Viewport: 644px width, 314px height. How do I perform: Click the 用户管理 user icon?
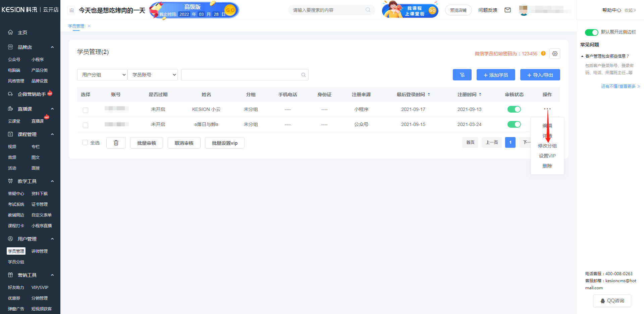pos(10,239)
